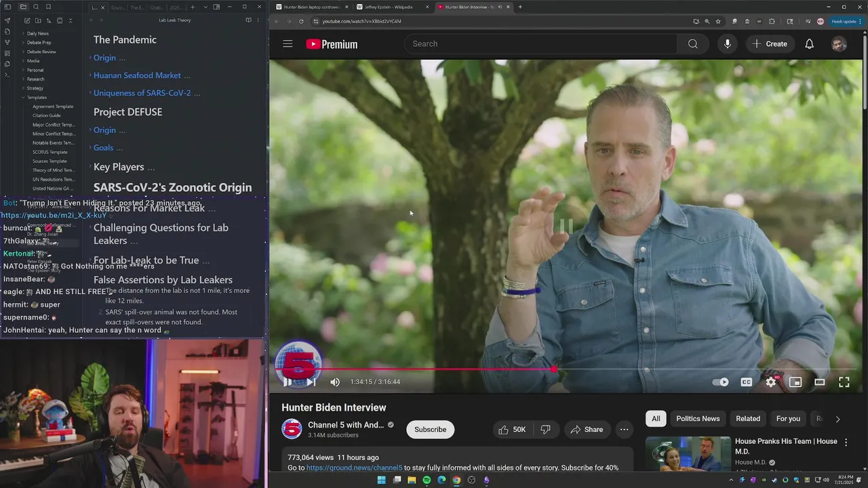868x488 pixels.
Task: Change sort order in Obsidian explorer
Action: [49, 20]
